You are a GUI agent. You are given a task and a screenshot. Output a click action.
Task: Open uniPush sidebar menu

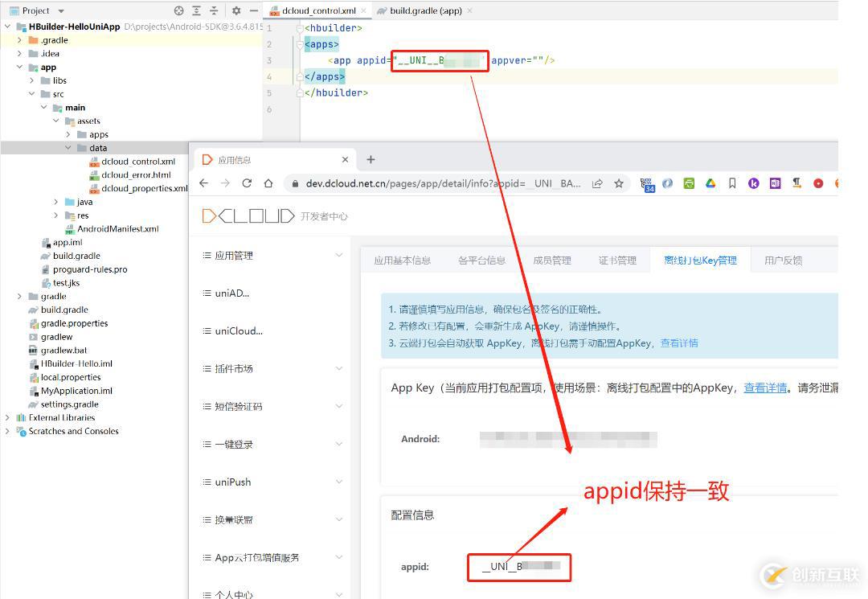273,482
